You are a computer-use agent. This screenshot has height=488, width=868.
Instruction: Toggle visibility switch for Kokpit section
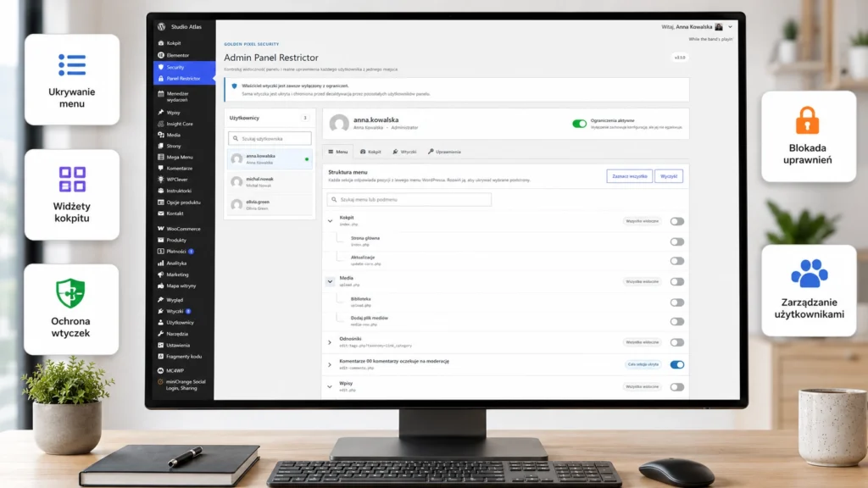(x=677, y=221)
